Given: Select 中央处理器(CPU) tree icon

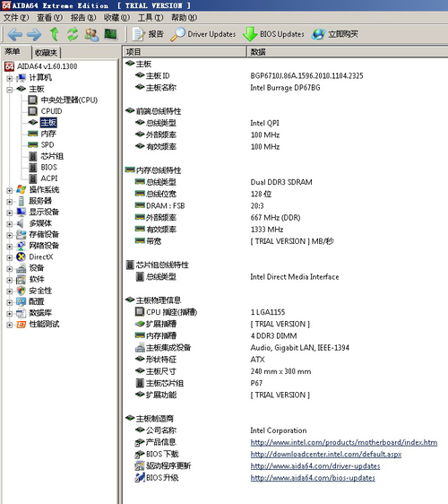Looking at the screenshot, I should pos(32,100).
